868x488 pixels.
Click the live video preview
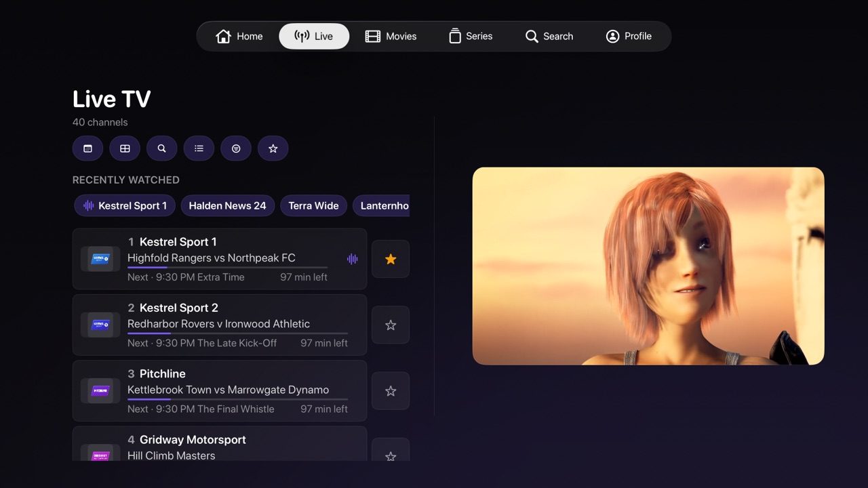[x=648, y=266]
